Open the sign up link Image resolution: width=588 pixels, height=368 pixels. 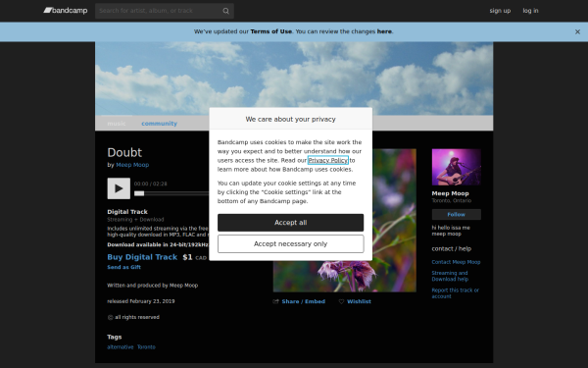500,11
